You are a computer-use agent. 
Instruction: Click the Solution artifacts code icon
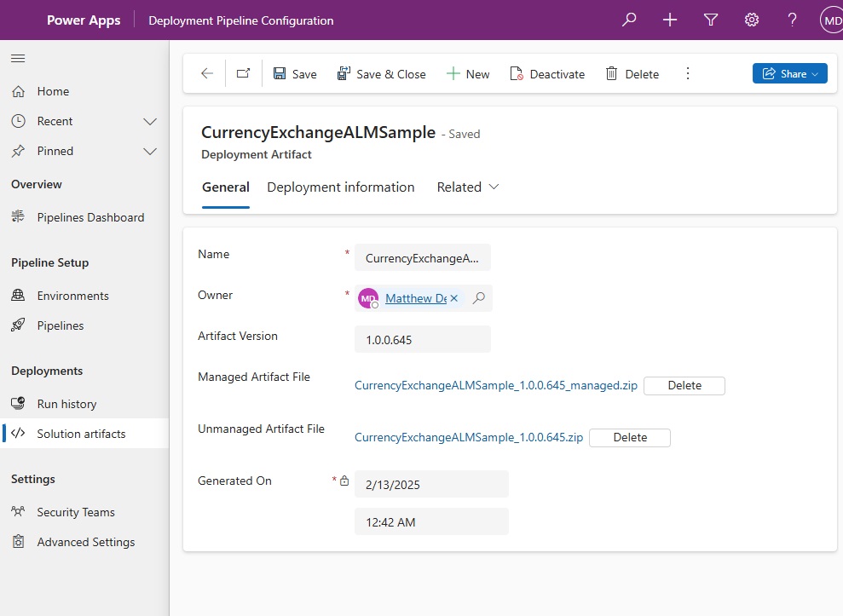18,433
